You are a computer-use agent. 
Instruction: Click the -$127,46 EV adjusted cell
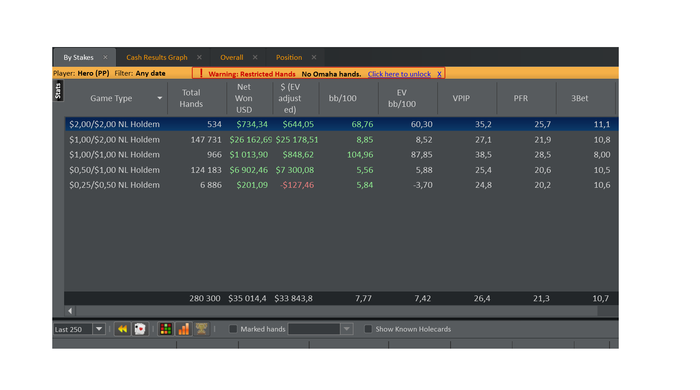[297, 185]
